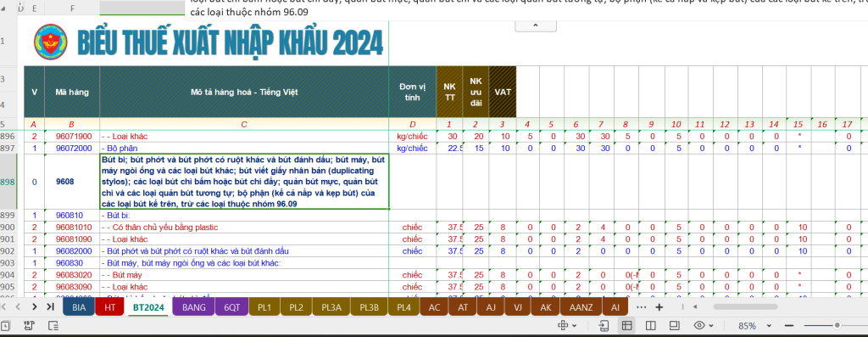Open the more sheets ellipsis button
Screen dimensions: 868x337
[x=642, y=307]
